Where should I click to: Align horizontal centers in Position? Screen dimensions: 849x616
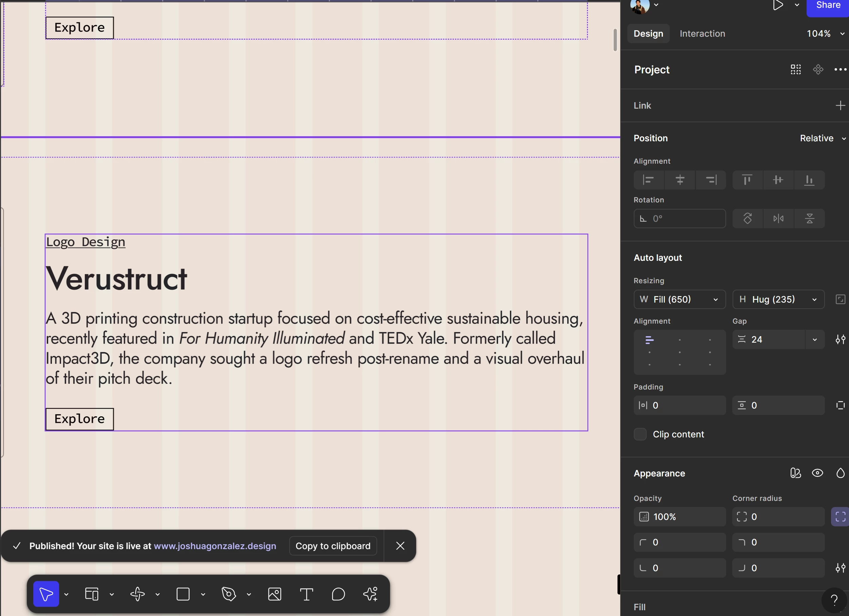click(x=680, y=180)
